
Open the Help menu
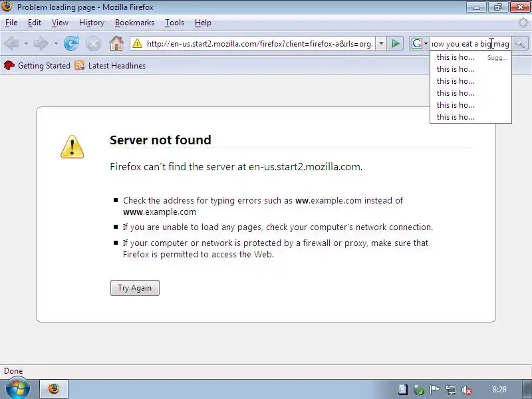[203, 23]
